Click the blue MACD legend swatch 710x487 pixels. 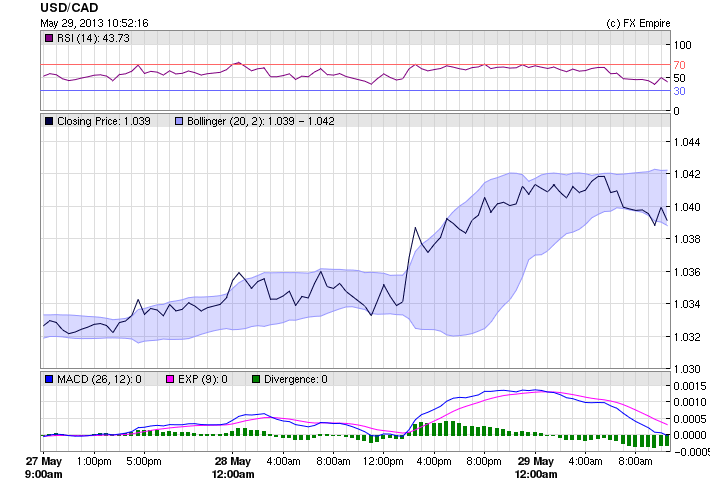(x=49, y=380)
